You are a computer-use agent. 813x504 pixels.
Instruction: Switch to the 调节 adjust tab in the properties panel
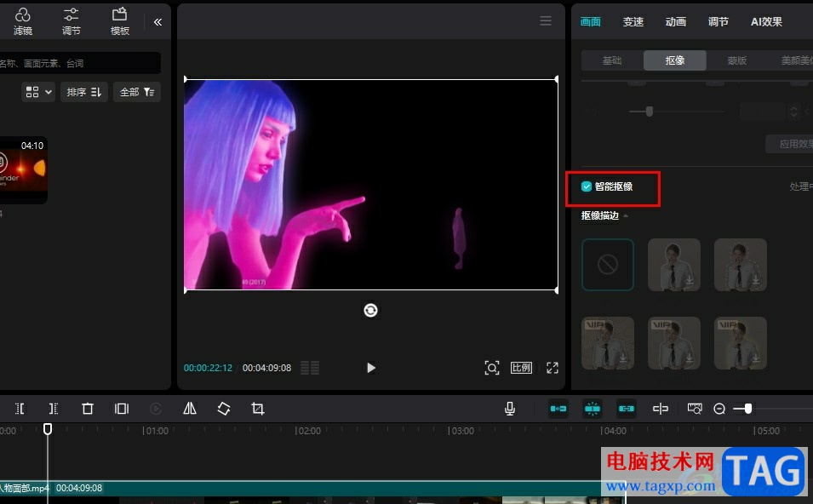click(x=719, y=22)
